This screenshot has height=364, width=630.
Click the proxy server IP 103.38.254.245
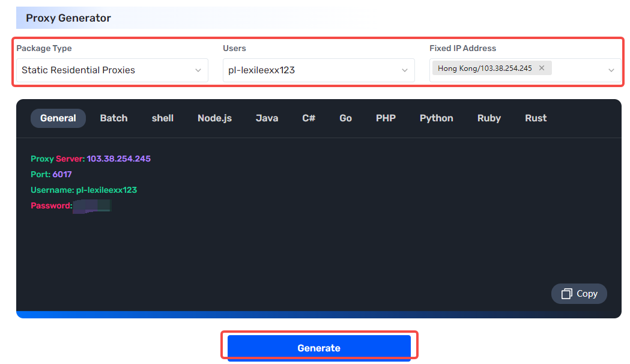pos(118,159)
